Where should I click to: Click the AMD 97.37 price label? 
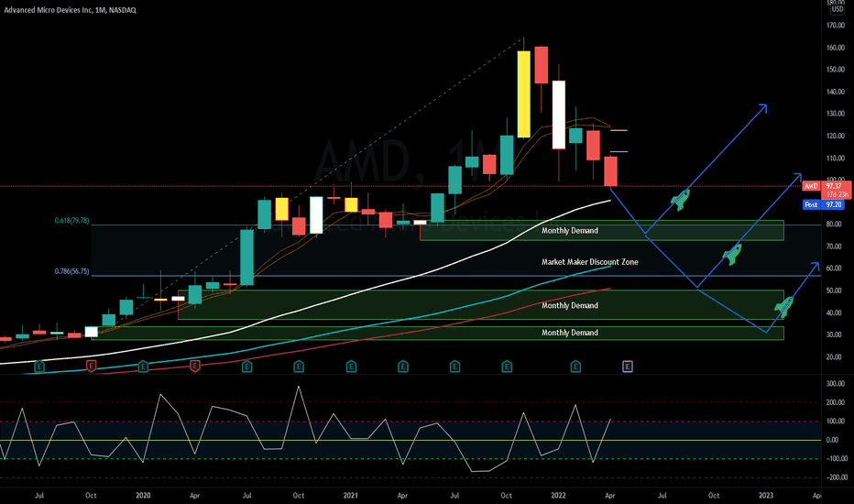[827, 186]
